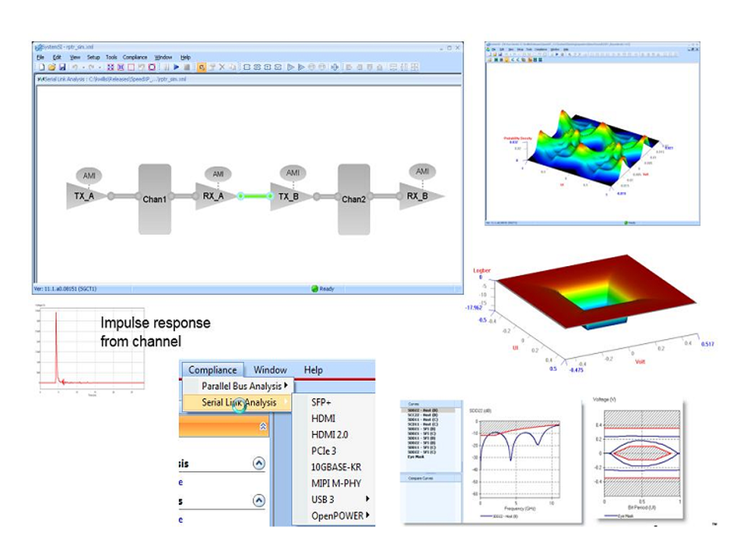
Task: Click the Compare Curves panel header
Action: click(x=430, y=478)
